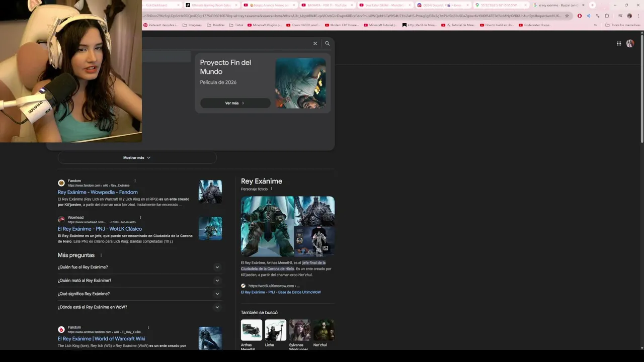The image size is (644, 362).
Task: Open the large Lich King knowledge panel image
Action: coord(267,226)
